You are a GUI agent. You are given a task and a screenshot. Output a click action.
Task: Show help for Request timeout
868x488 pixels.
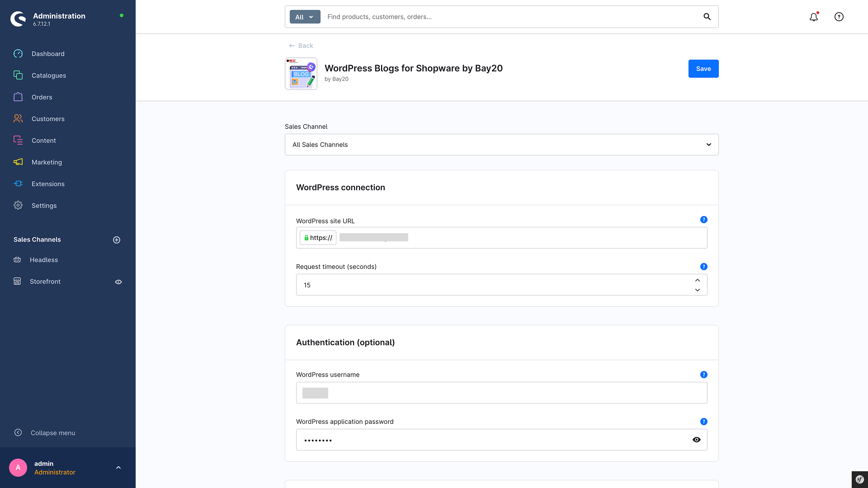tap(704, 267)
